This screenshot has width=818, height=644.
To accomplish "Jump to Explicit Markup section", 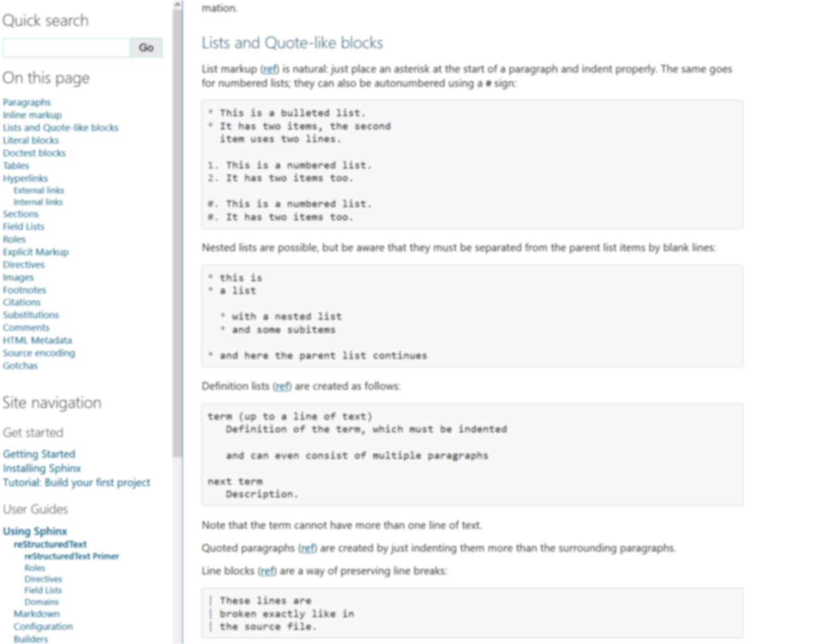I will (36, 252).
